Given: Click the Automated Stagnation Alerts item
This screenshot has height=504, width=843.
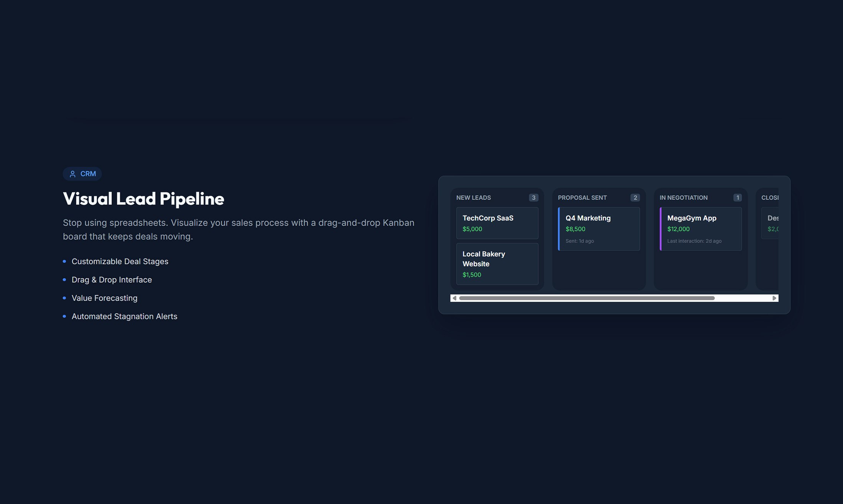Looking at the screenshot, I should pyautogui.click(x=124, y=316).
